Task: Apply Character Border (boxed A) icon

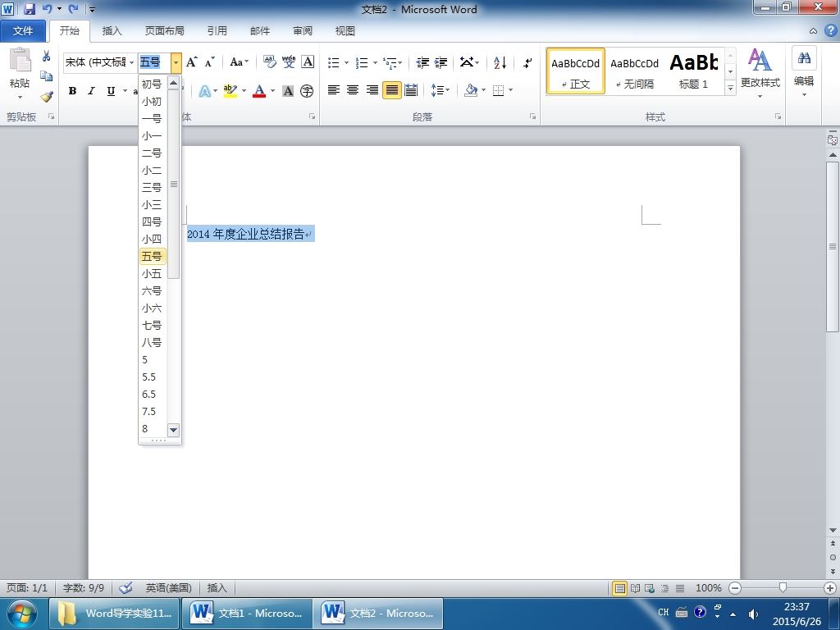Action: coord(308,62)
